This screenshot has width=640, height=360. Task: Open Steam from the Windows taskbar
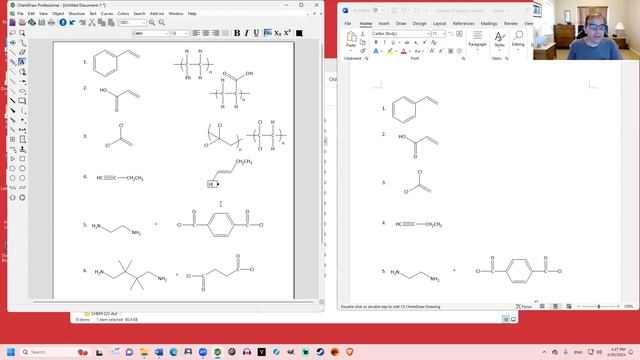pos(320,352)
